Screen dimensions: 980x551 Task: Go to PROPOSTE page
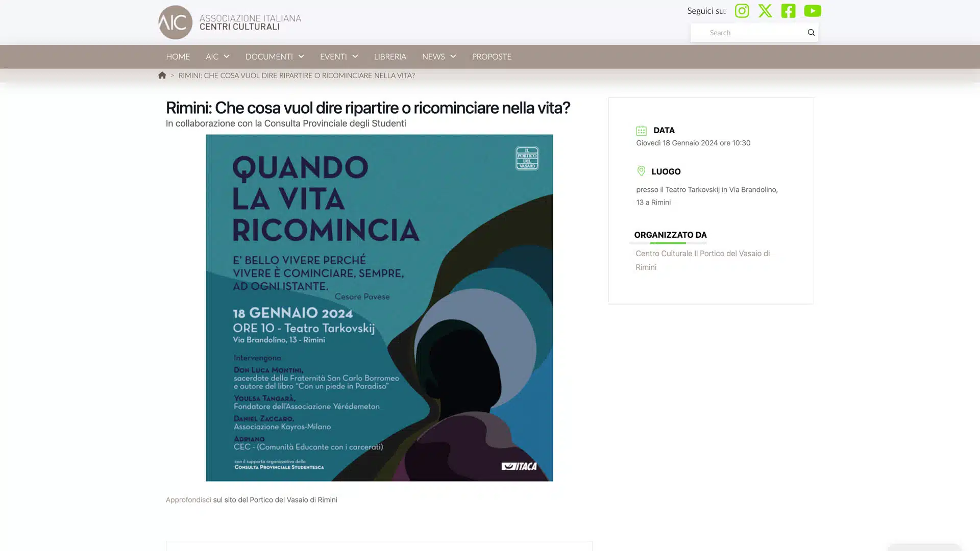(x=492, y=57)
